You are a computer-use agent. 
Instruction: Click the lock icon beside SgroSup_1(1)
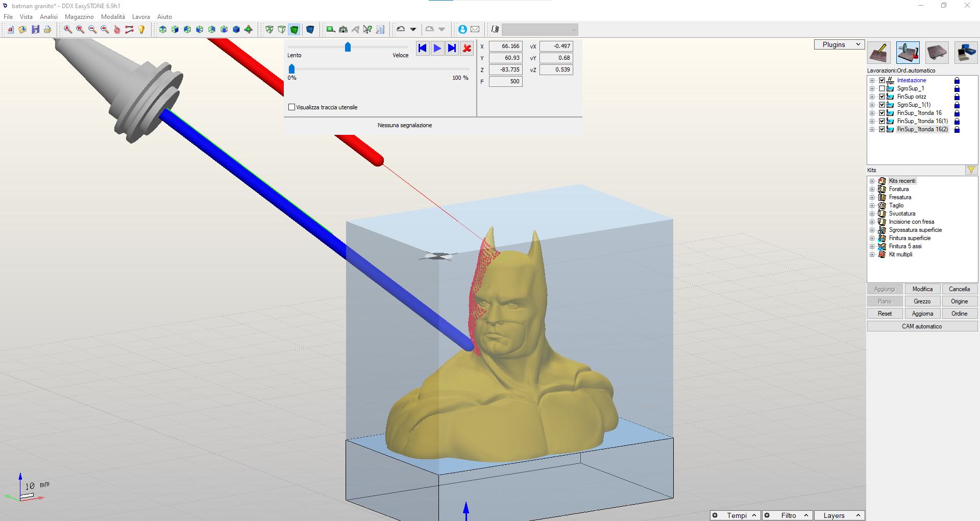click(x=957, y=105)
